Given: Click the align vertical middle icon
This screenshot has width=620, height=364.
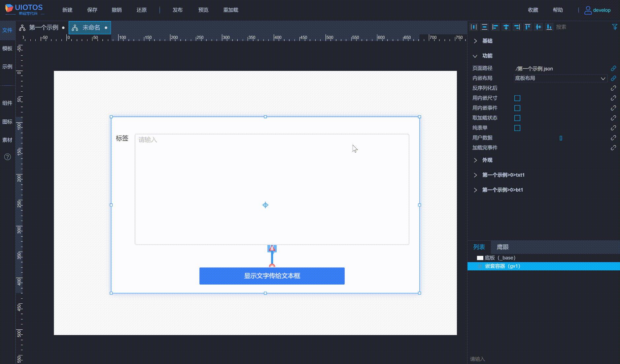Looking at the screenshot, I should 538,27.
